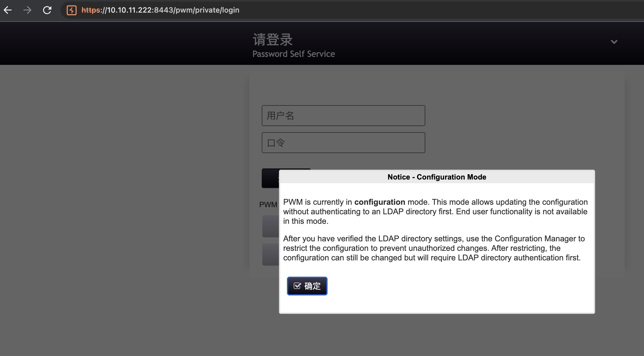Click the Password Self Service subtitle
The width and height of the screenshot is (644, 356).
click(x=293, y=54)
